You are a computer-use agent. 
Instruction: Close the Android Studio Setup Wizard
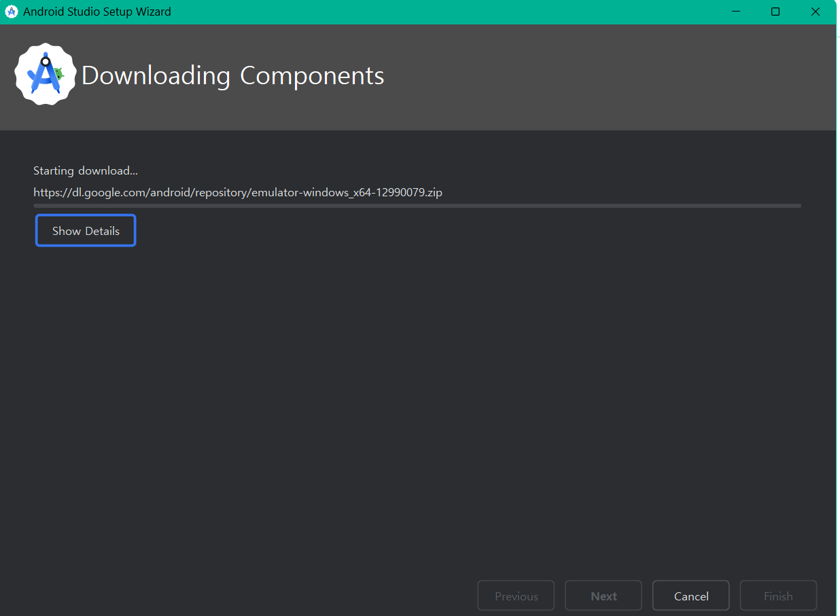816,12
